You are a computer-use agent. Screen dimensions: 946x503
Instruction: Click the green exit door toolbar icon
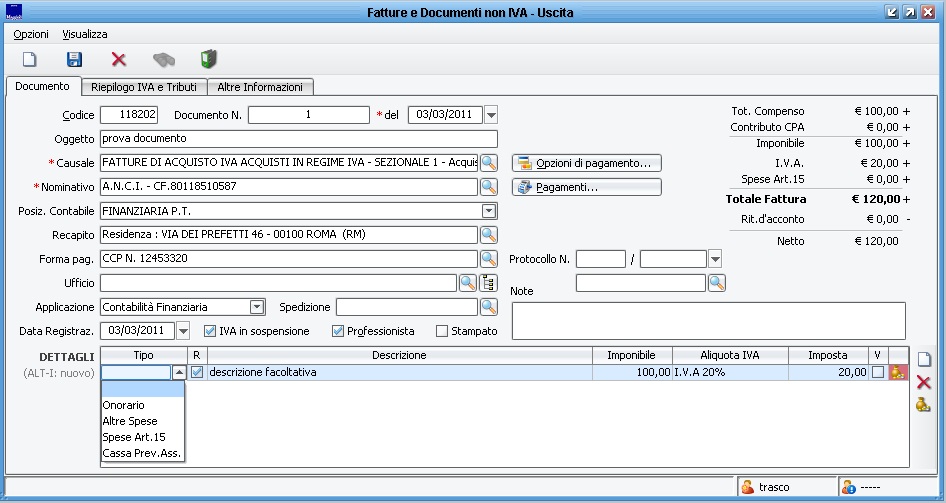click(208, 60)
